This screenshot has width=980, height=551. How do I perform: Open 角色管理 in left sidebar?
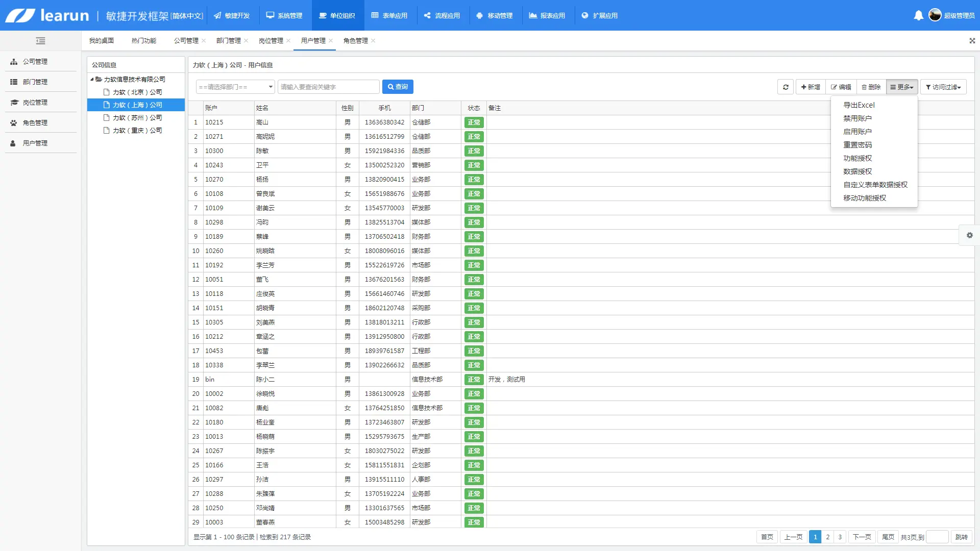(35, 123)
